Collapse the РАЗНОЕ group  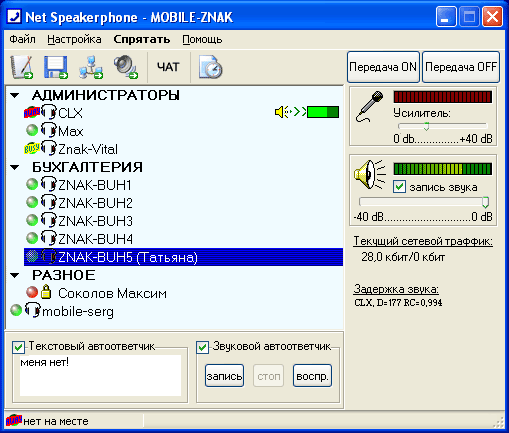(14, 275)
